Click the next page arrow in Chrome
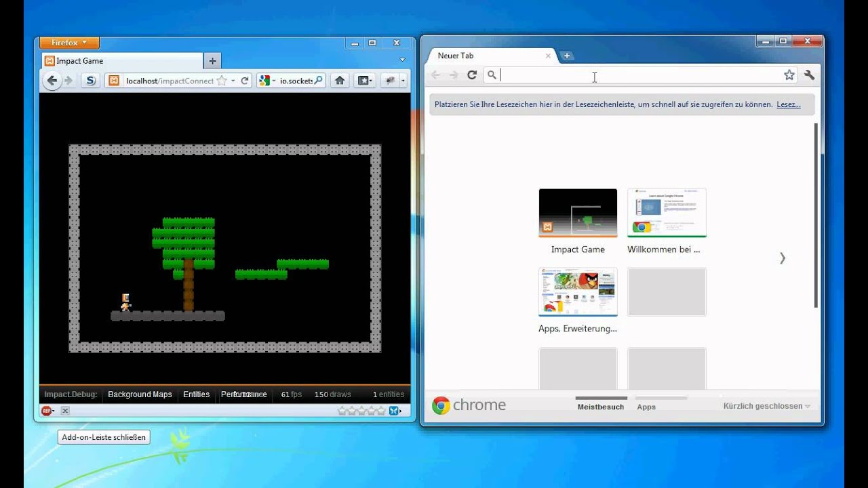Viewport: 868px width, 488px height. (783, 258)
